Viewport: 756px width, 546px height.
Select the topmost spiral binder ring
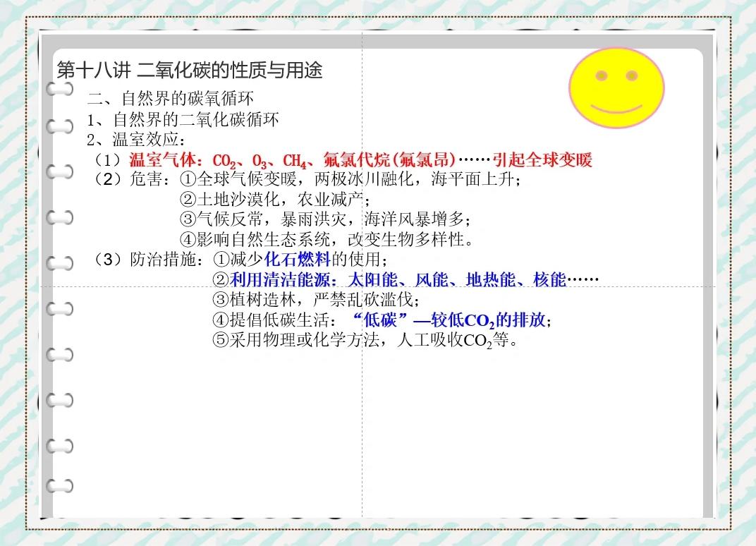tap(59, 90)
